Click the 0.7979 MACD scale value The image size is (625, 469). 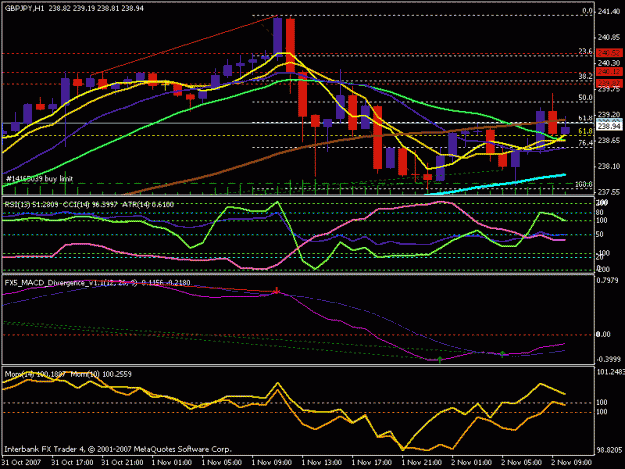click(x=608, y=280)
